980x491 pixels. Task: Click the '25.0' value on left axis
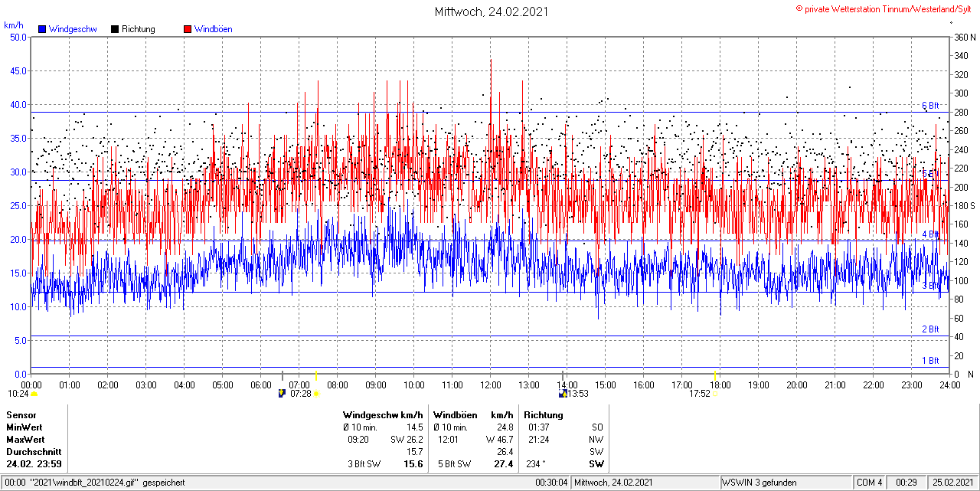(18, 205)
